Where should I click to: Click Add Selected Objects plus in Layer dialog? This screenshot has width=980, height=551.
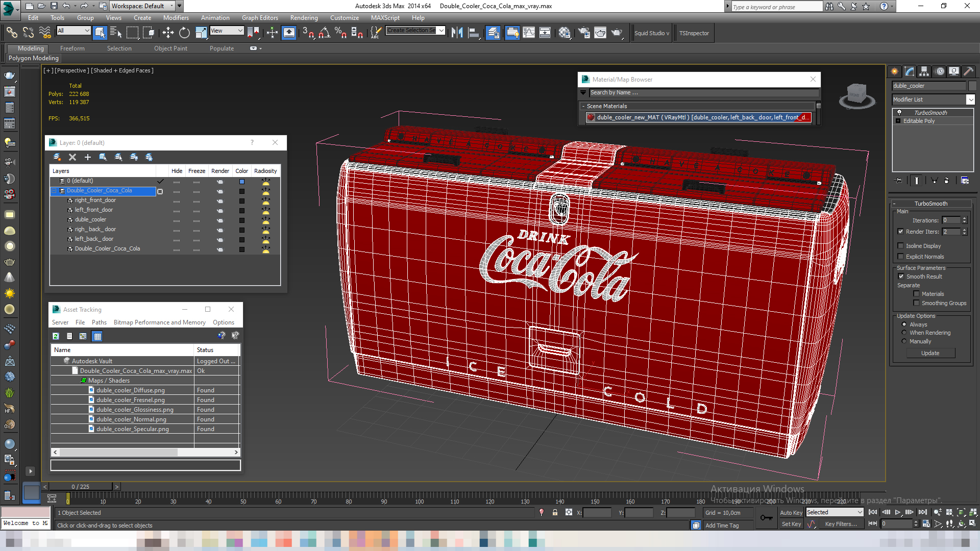point(87,157)
